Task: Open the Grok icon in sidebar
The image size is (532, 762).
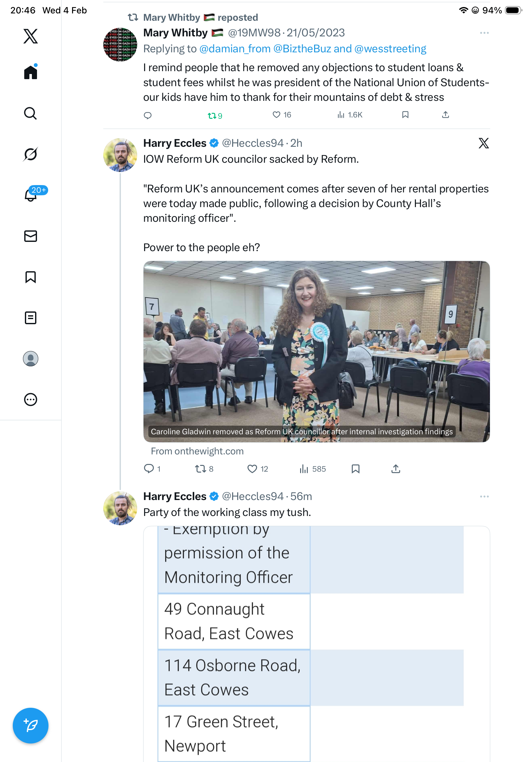Action: pyautogui.click(x=31, y=154)
